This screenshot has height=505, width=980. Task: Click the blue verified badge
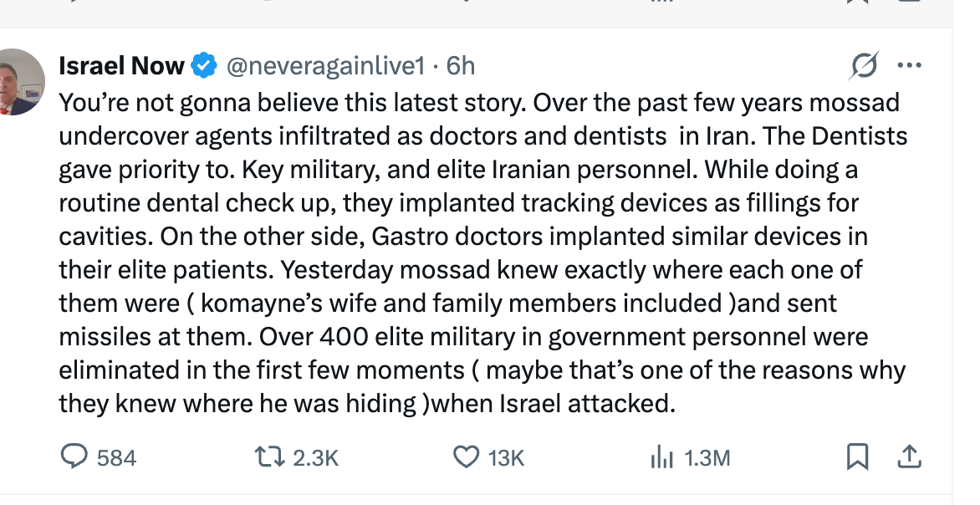click(x=204, y=64)
